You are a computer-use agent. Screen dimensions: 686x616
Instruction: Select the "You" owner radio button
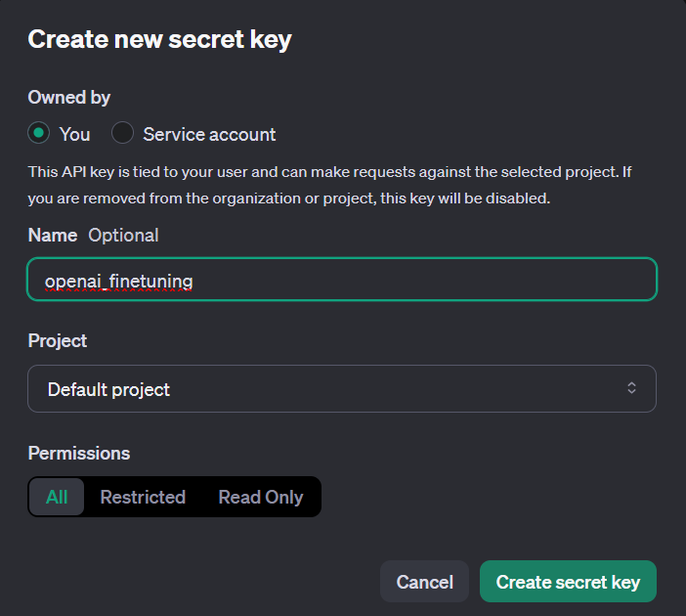coord(38,133)
